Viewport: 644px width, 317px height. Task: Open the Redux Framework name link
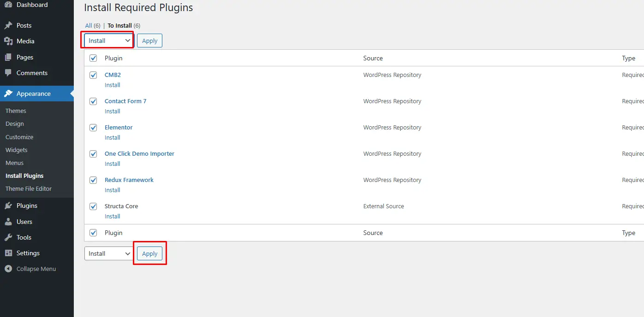click(x=129, y=180)
